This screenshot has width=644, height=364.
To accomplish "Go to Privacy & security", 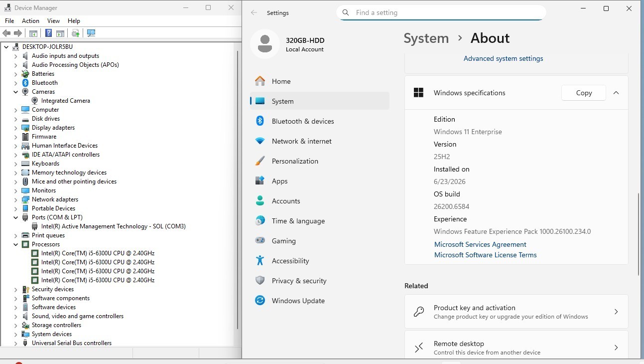I will point(320,281).
